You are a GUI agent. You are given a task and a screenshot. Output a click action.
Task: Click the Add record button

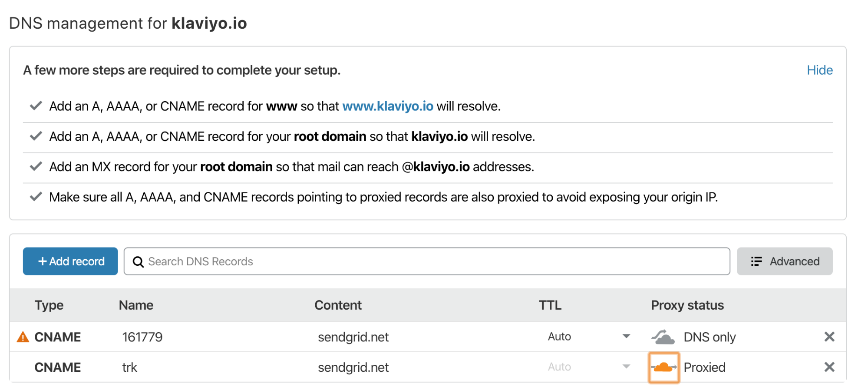[x=70, y=261]
